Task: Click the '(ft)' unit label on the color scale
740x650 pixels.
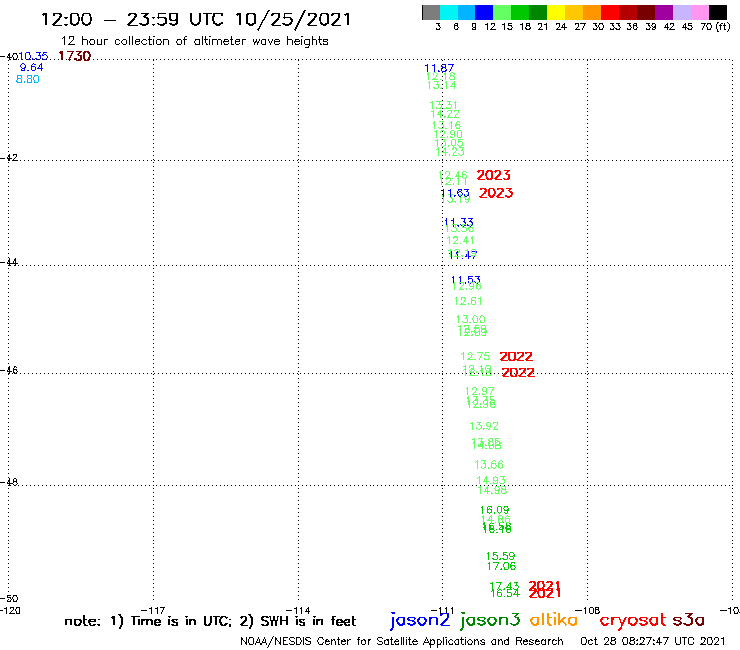Action: 723,27
